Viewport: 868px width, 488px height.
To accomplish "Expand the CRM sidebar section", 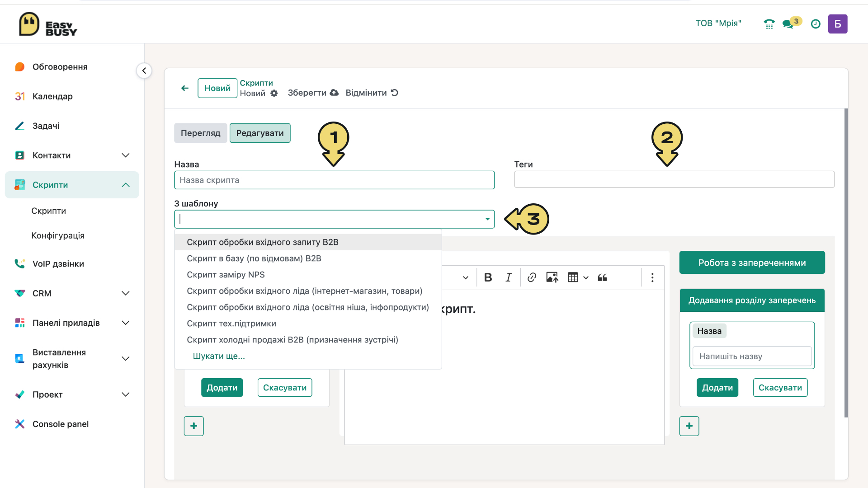I will point(126,293).
